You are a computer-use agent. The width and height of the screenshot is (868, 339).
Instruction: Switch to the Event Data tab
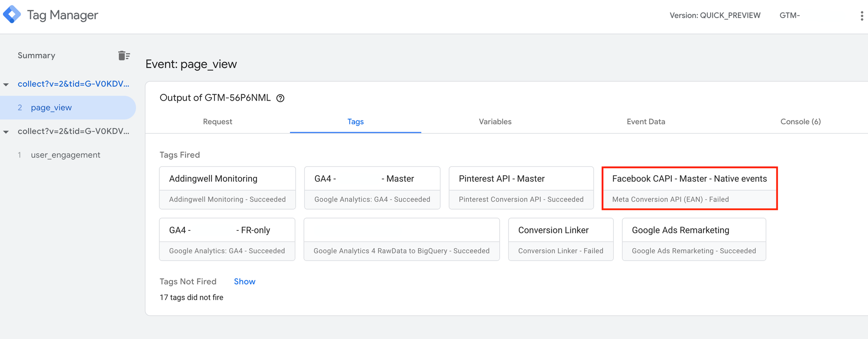(x=646, y=121)
